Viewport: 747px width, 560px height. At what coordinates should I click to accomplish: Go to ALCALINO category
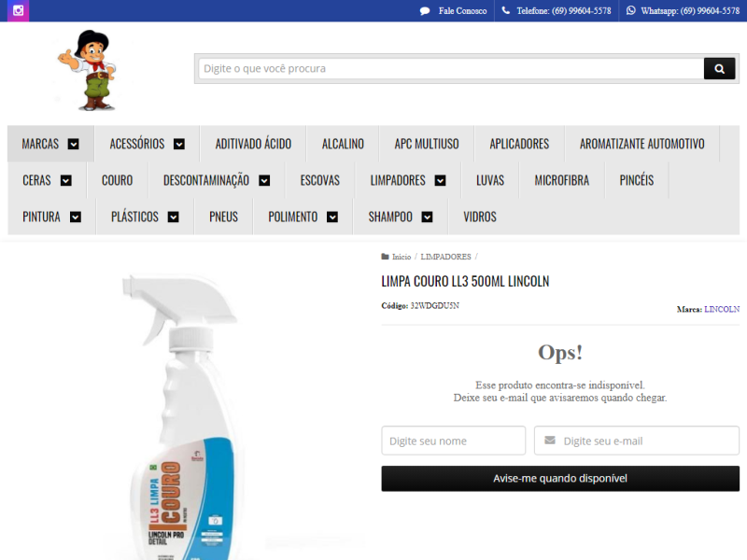(x=343, y=144)
